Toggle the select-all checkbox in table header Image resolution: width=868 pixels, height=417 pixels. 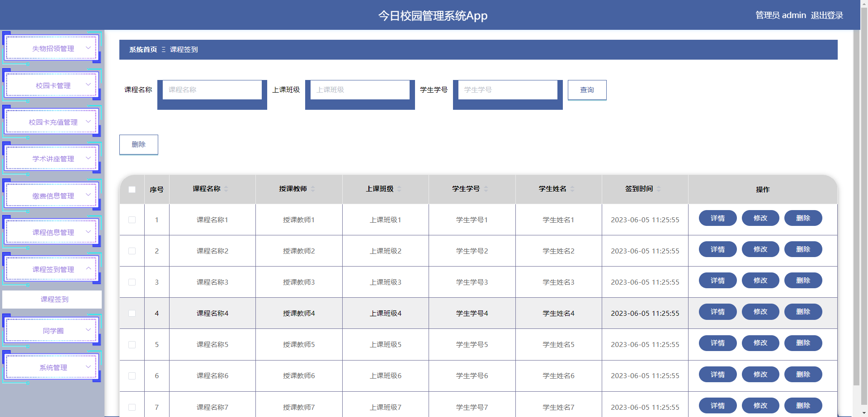tap(132, 190)
